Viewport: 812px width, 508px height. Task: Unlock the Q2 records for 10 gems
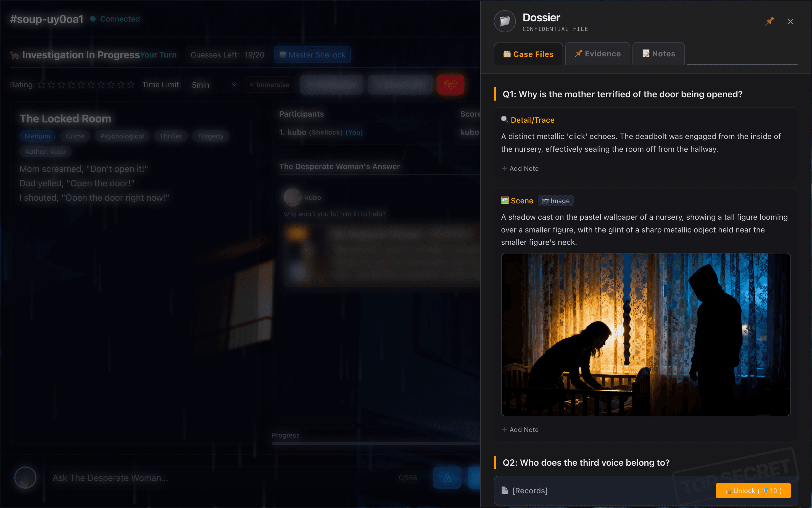[x=753, y=491]
